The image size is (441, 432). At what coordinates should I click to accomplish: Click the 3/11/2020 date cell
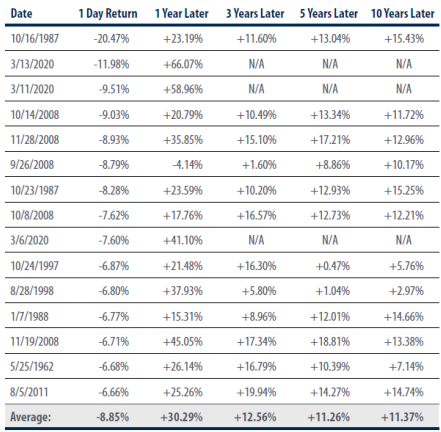[x=32, y=89]
